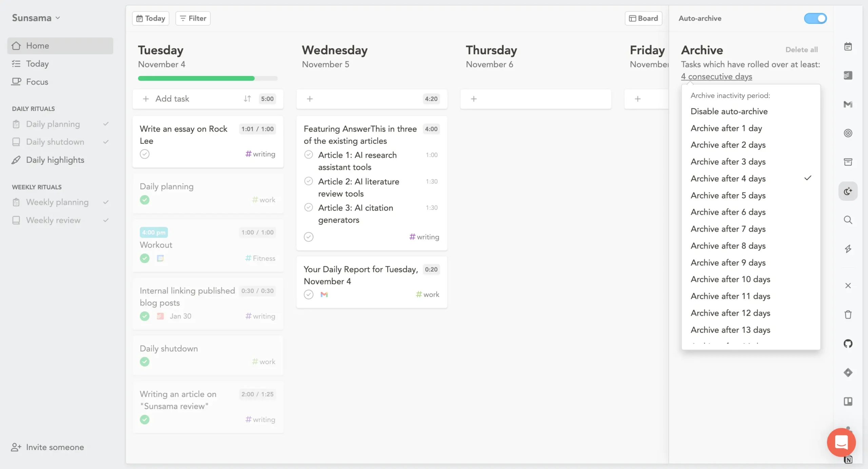
Task: Select Archive after 7 days
Action: point(728,229)
